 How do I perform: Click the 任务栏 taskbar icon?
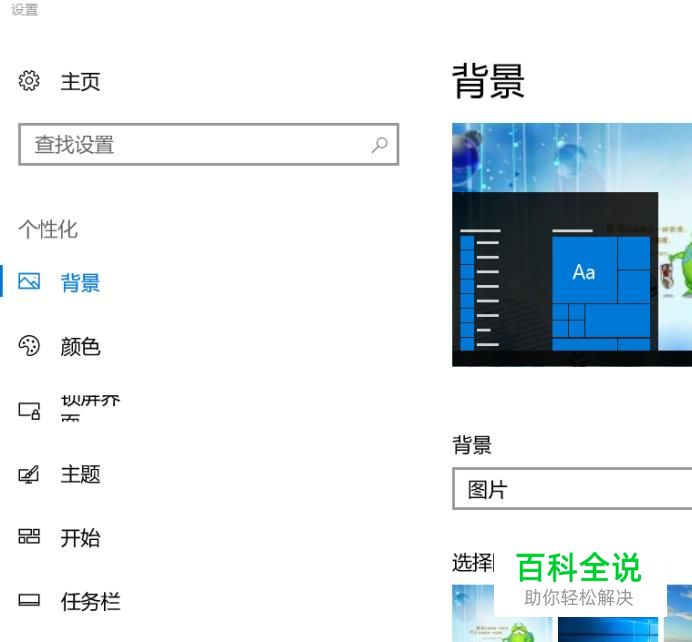(29, 600)
